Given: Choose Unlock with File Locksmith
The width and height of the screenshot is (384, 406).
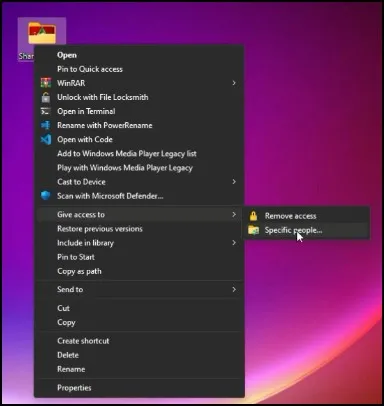Looking at the screenshot, I should point(103,97).
